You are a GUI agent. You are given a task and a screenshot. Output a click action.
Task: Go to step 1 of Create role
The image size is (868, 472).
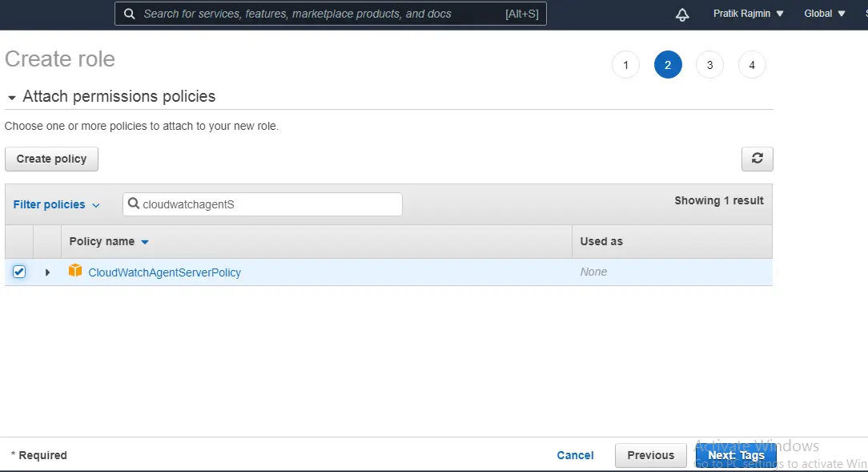coord(625,65)
